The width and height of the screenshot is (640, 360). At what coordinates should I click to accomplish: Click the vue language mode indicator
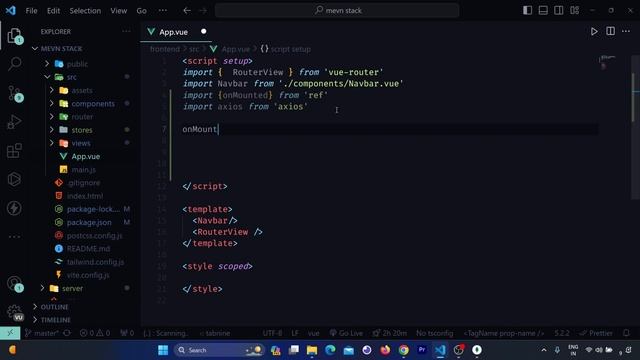coord(313,333)
